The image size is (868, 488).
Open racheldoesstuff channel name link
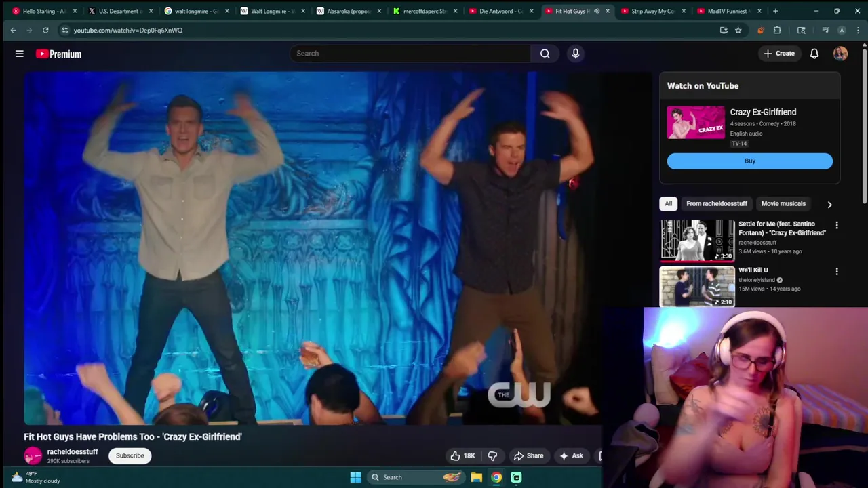73,452
